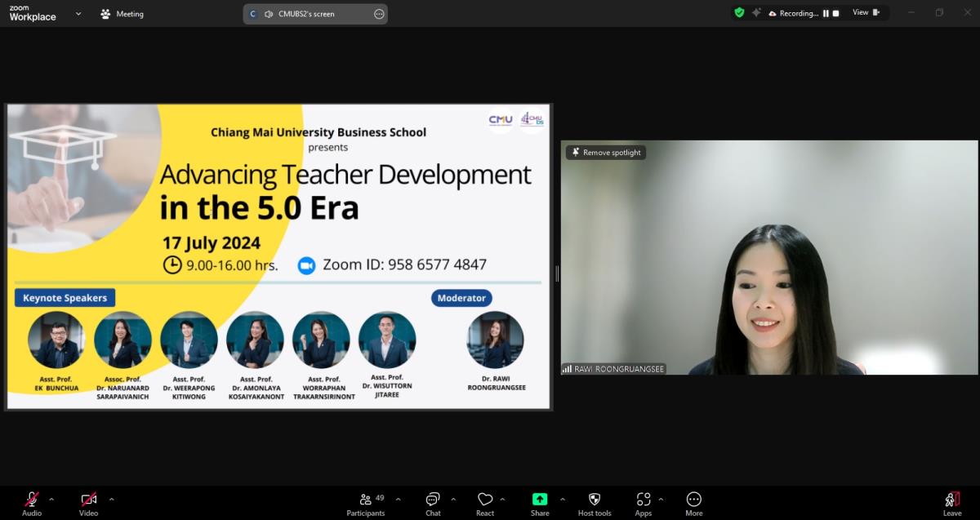This screenshot has width=980, height=520.
Task: Click the 17 July 2024 date text
Action: 212,242
